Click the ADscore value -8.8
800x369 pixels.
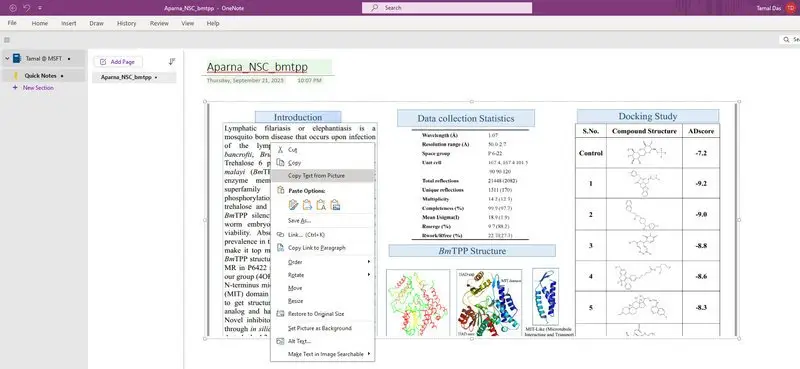[701, 245]
